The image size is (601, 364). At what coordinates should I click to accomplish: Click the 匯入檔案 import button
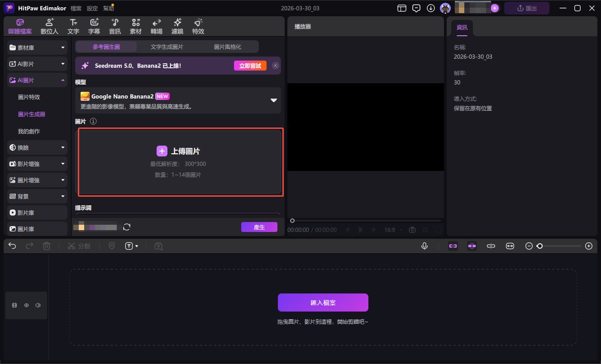tap(323, 302)
